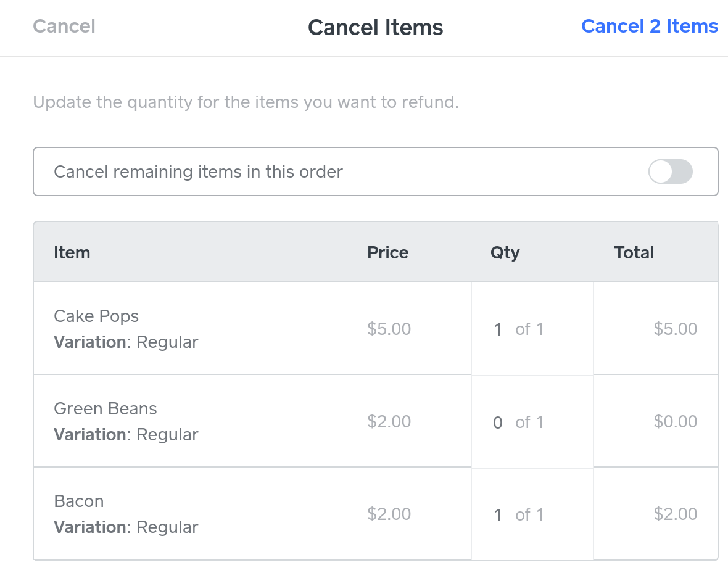Click Green Beans $0.00 total cell
Screen dimensions: 728x565
point(675,422)
